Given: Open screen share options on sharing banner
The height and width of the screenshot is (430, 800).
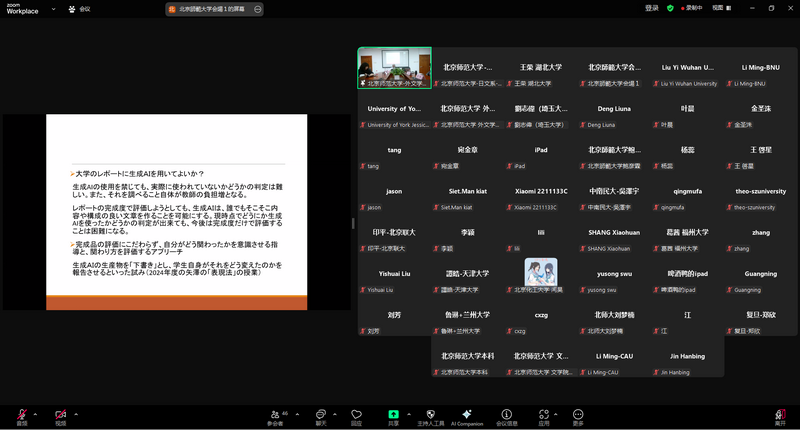Looking at the screenshot, I should coord(258,9).
